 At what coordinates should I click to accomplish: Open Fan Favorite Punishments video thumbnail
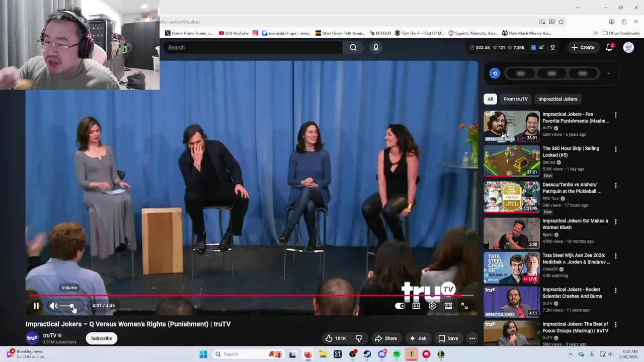point(512,127)
